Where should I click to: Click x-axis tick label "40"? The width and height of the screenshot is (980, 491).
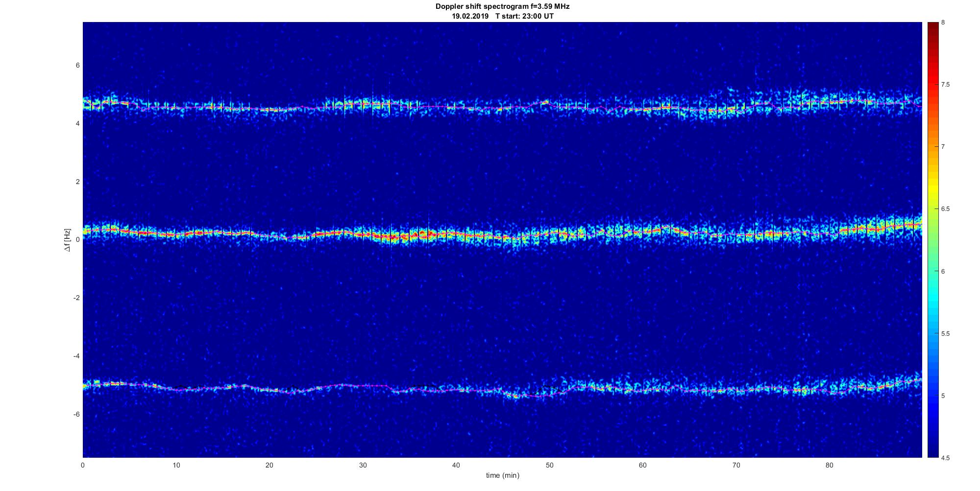[x=456, y=465]
